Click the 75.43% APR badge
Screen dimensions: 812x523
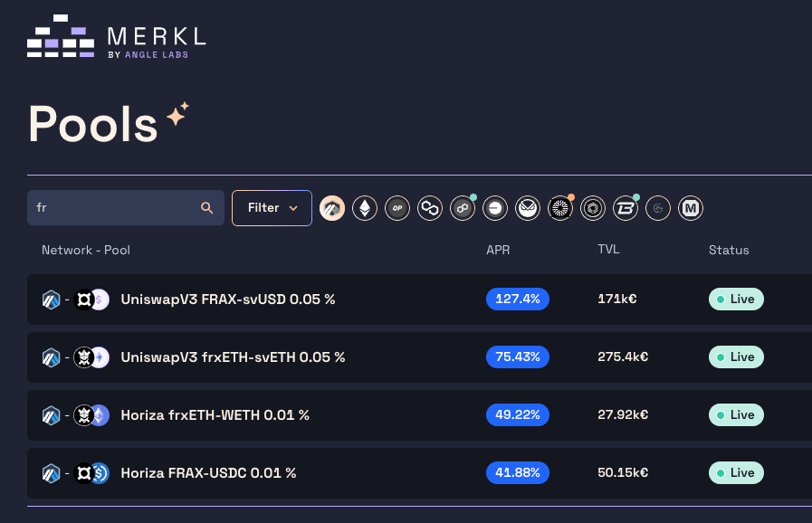[x=517, y=357]
